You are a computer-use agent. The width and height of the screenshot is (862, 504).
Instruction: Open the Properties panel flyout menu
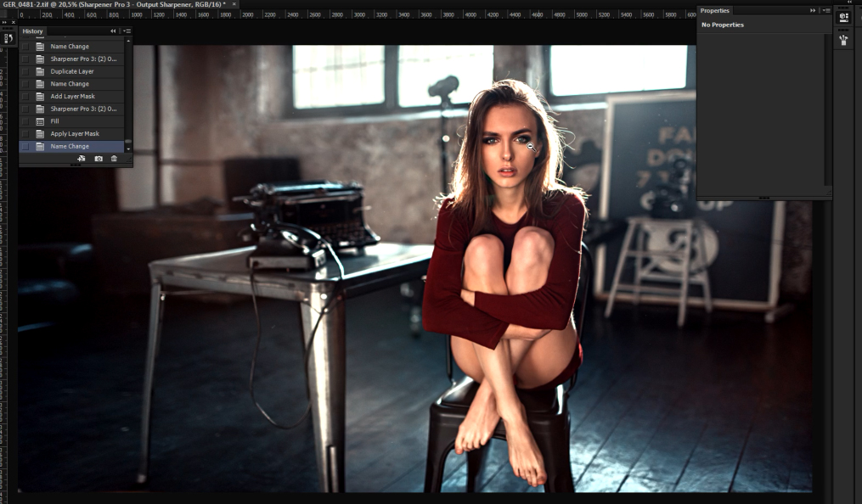pyautogui.click(x=826, y=10)
